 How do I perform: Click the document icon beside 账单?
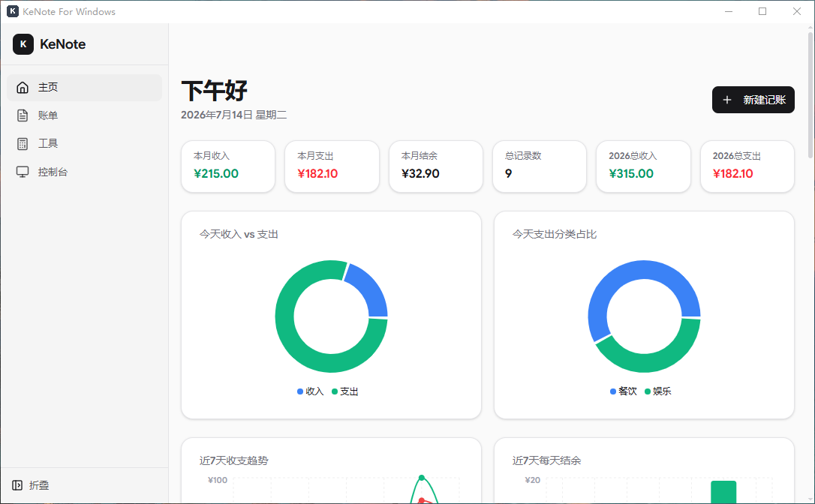tap(23, 115)
